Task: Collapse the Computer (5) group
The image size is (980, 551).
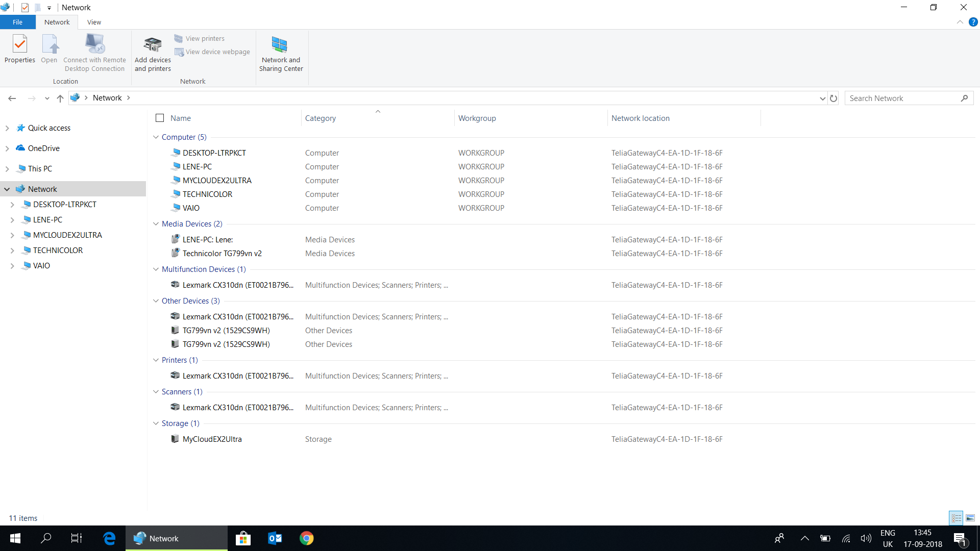Action: coord(156,137)
